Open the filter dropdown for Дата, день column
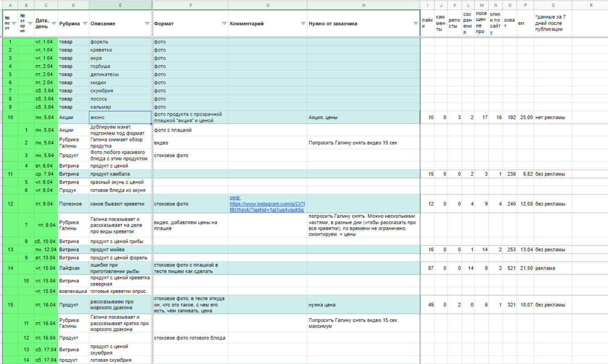This screenshot has height=364, width=608. [x=54, y=24]
